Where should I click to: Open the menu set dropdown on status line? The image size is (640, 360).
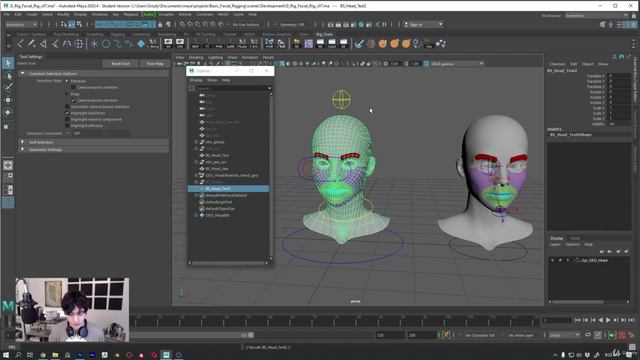pos(21,24)
